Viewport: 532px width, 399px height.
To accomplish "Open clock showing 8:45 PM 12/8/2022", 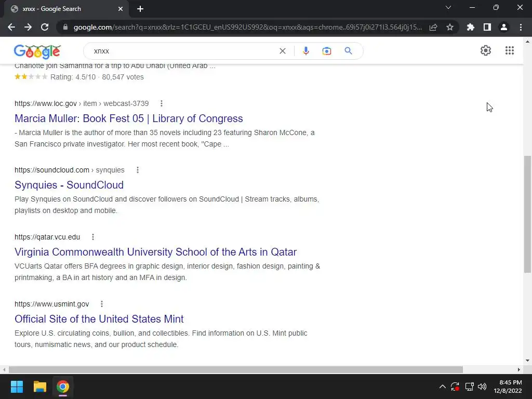I will pyautogui.click(x=508, y=387).
